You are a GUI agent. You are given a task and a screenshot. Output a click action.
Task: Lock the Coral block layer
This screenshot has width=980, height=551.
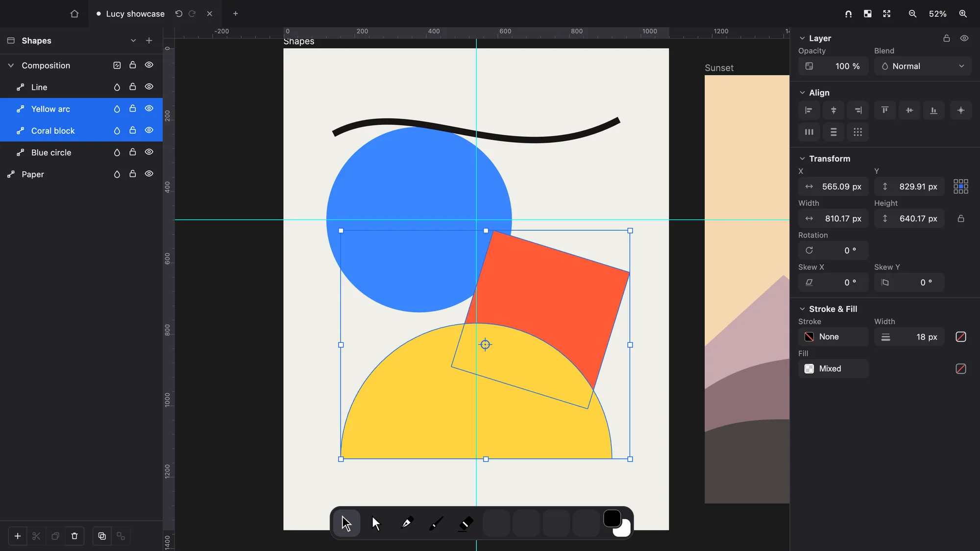pyautogui.click(x=132, y=130)
